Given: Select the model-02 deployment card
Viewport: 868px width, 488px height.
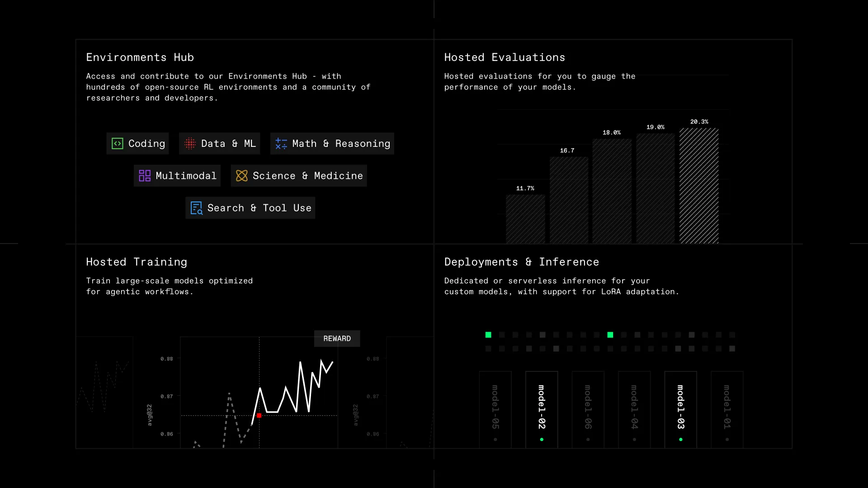Looking at the screenshot, I should tap(542, 407).
